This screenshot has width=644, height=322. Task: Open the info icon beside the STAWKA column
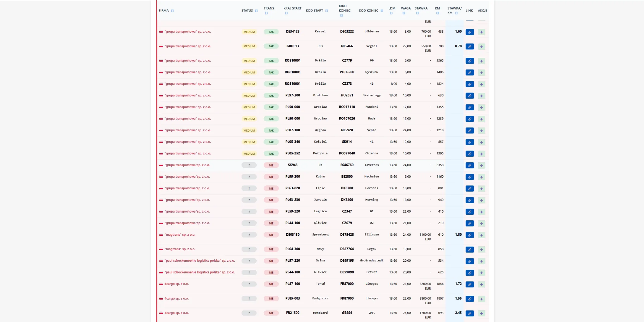point(417,13)
